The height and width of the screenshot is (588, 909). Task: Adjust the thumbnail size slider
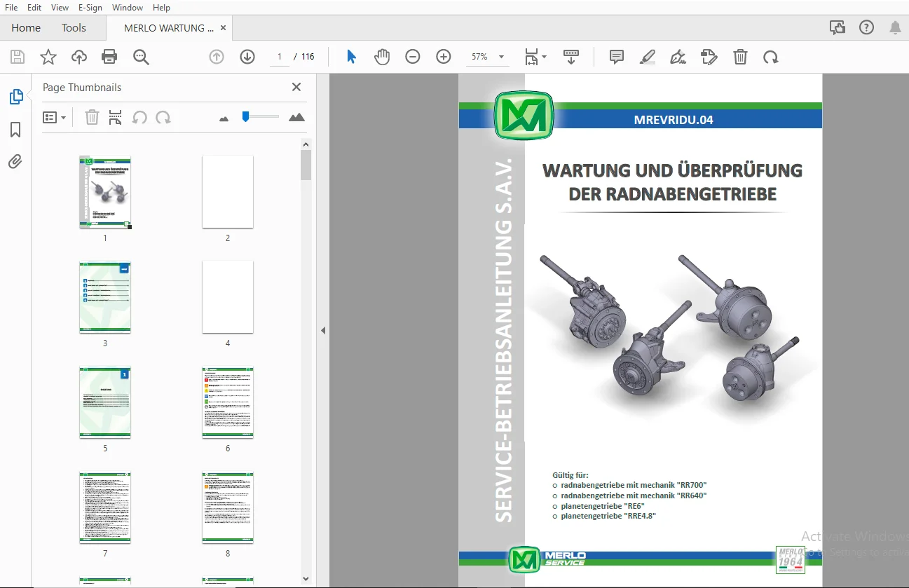tap(245, 116)
